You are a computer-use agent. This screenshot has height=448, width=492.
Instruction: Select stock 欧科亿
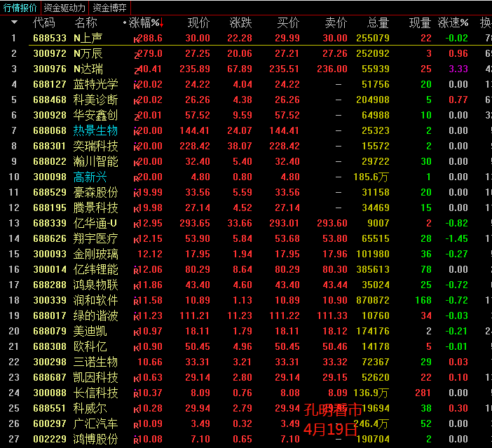click(90, 346)
